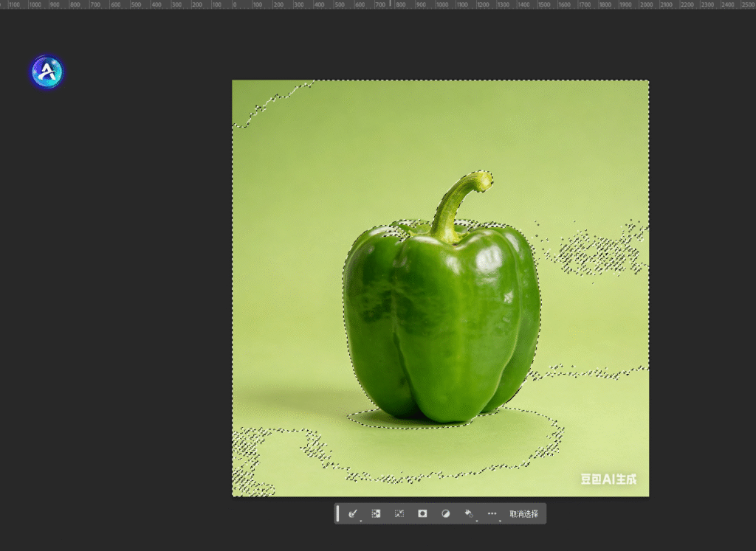756x551 pixels.
Task: Click the zero mark on horizontal ruler
Action: [233, 4]
